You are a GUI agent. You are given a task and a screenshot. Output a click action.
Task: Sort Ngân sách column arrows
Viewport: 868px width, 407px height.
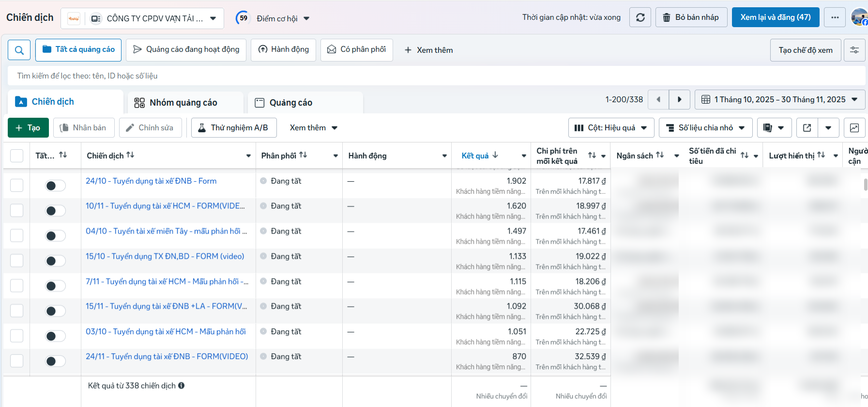pos(660,155)
